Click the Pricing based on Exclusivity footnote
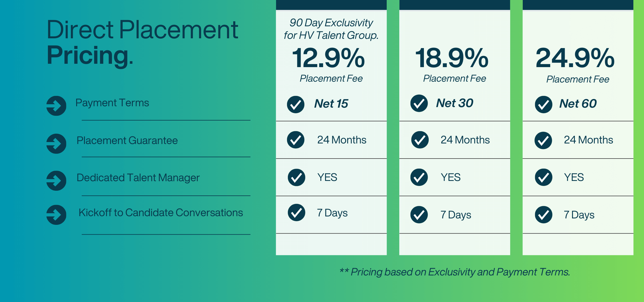Viewport: 644px width, 302px height. click(x=455, y=272)
